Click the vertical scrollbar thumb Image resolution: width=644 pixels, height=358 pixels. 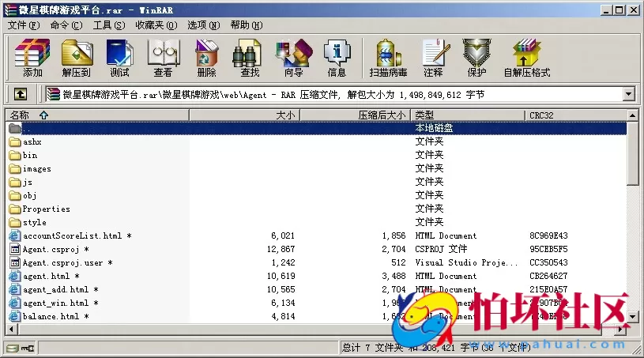tap(632, 153)
